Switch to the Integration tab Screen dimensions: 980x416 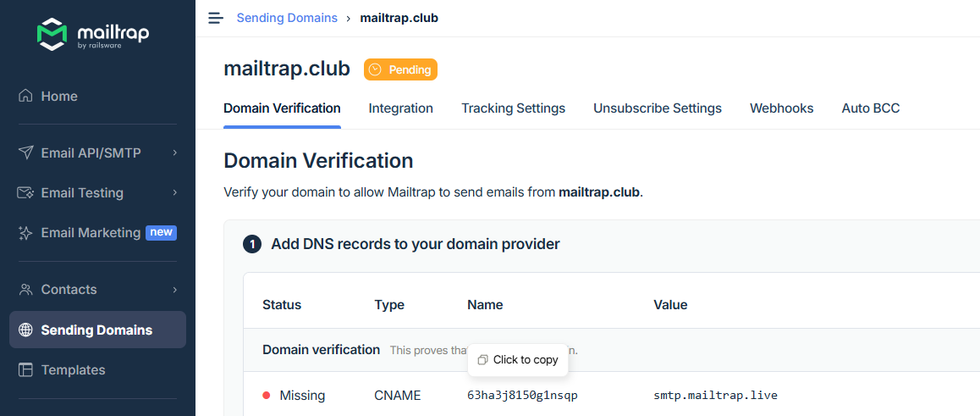click(x=400, y=108)
